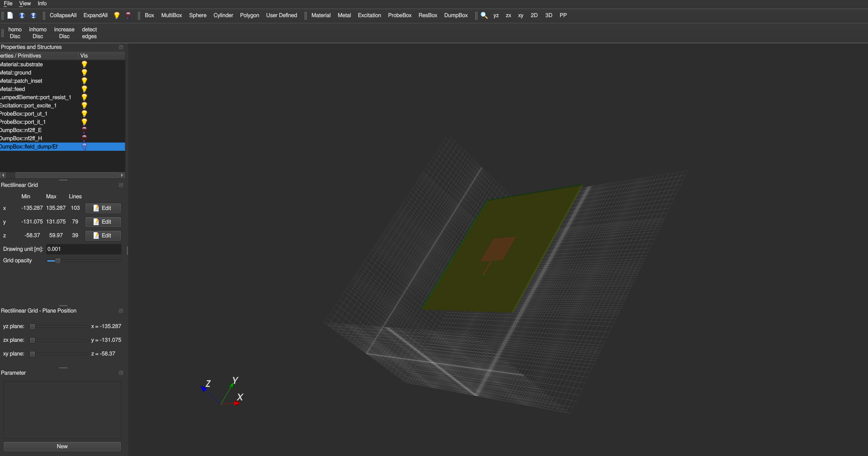Viewport: 868px width, 456px height.
Task: Add a Polygon primitive
Action: (x=249, y=15)
